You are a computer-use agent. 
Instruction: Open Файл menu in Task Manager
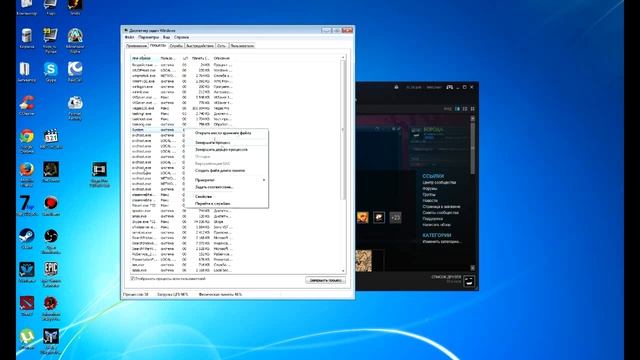pyautogui.click(x=129, y=37)
